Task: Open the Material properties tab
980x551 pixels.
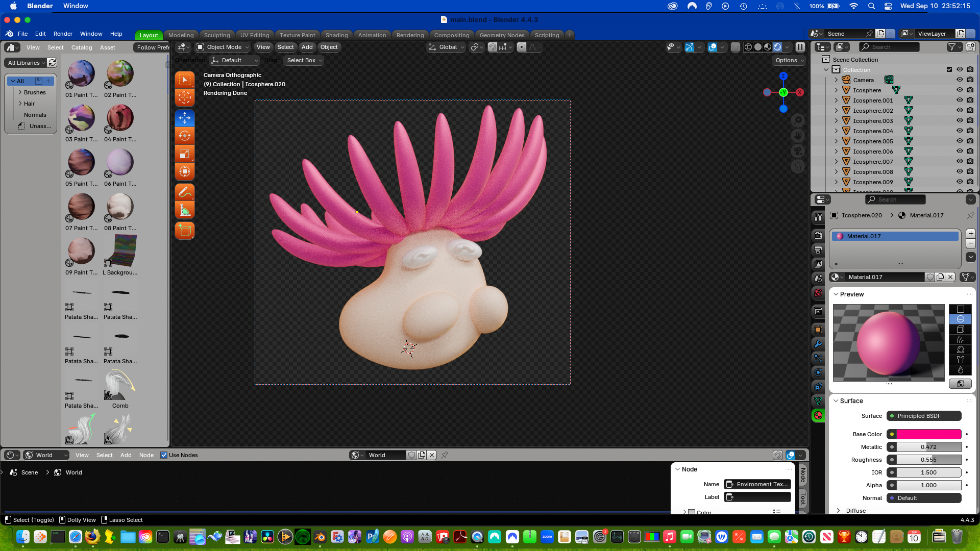Action: 818,415
